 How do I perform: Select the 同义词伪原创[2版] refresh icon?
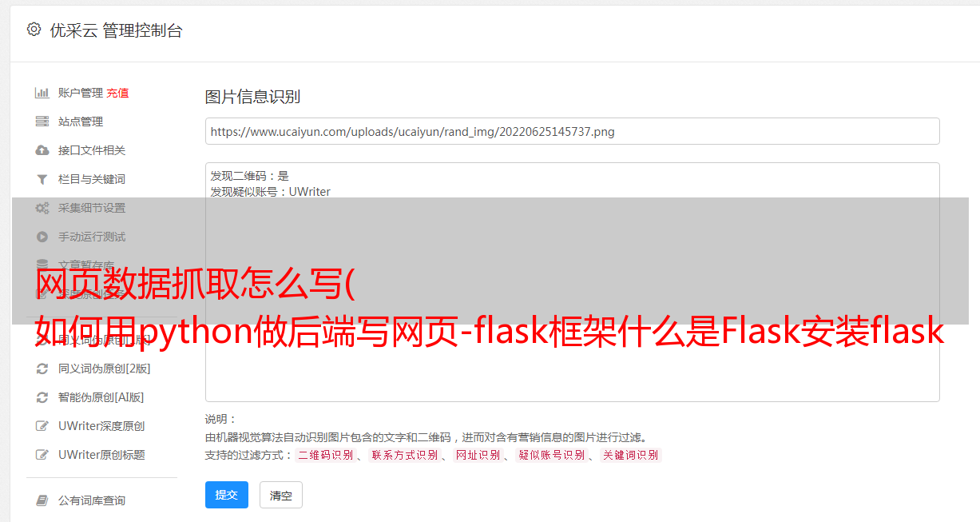(x=42, y=369)
